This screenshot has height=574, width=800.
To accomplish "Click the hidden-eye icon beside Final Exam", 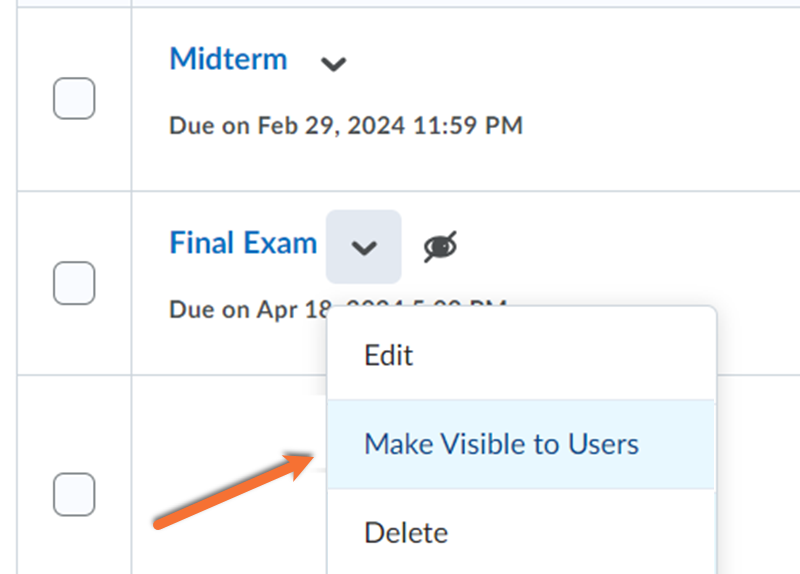I will pyautogui.click(x=440, y=246).
